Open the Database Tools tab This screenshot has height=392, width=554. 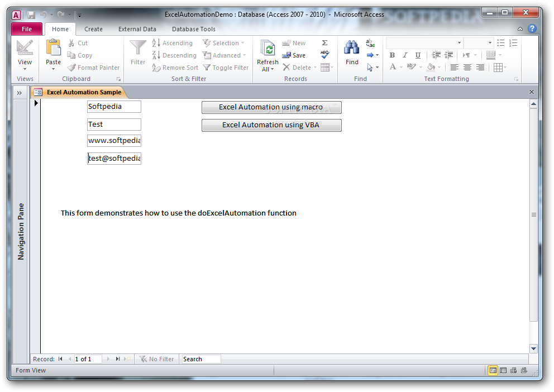[x=194, y=29]
